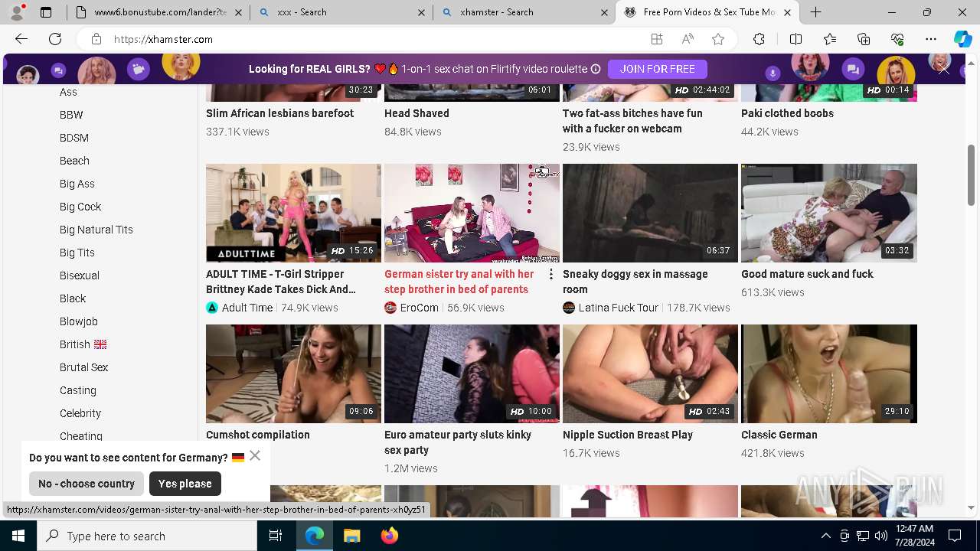Click the video camera bubble in banner
Image resolution: width=980 pixels, height=551 pixels.
(x=139, y=70)
